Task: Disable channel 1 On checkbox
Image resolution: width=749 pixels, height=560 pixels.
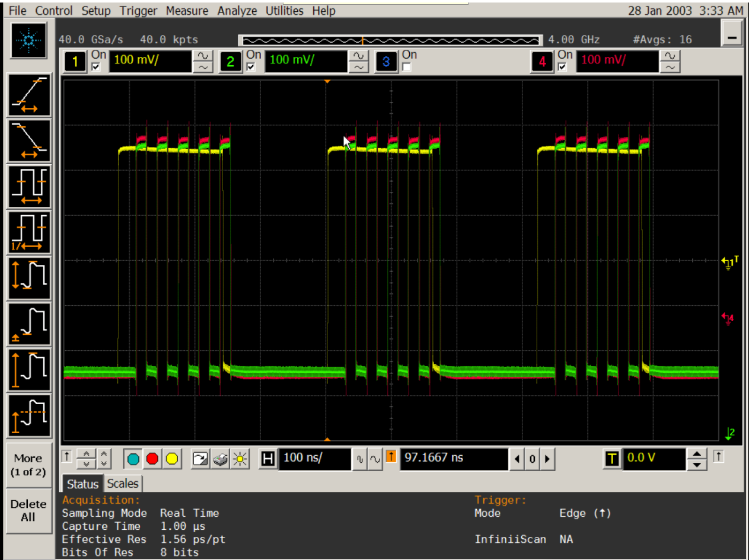Action: tap(97, 67)
